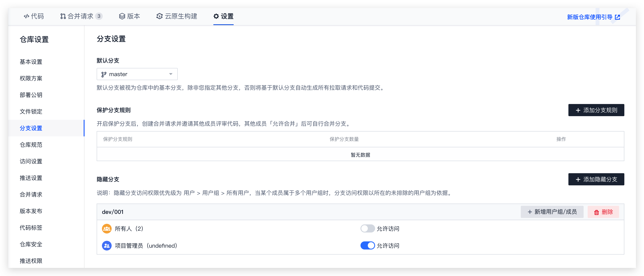Open the default branch master dropdown
644x276 pixels.
[137, 74]
